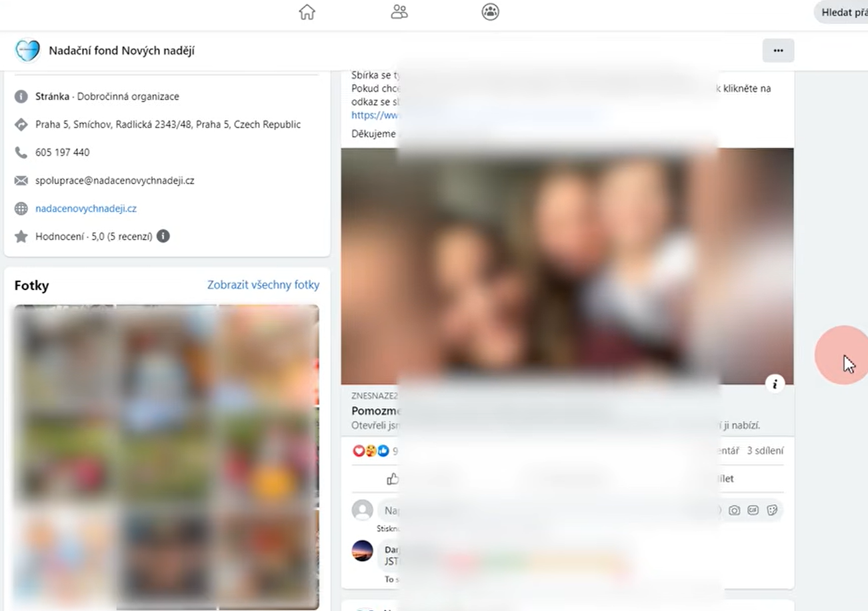868x611 pixels.
Task: Click Zobrazit všechny fotky link
Action: (263, 285)
